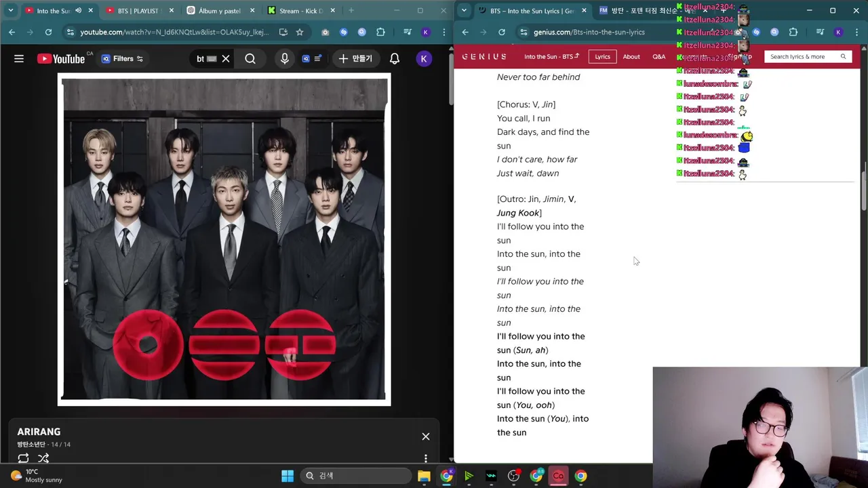Open the red 'Ca' app in the taskbar
This screenshot has width=868, height=488.
[558, 476]
